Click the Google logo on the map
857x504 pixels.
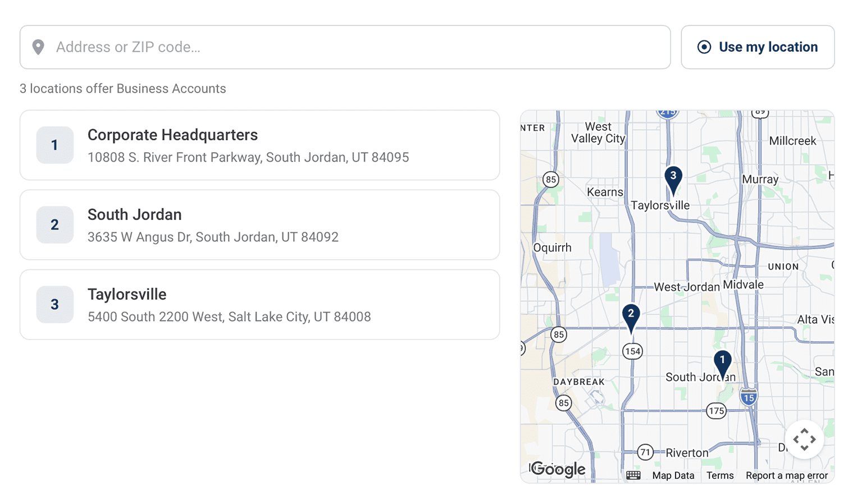pos(558,469)
